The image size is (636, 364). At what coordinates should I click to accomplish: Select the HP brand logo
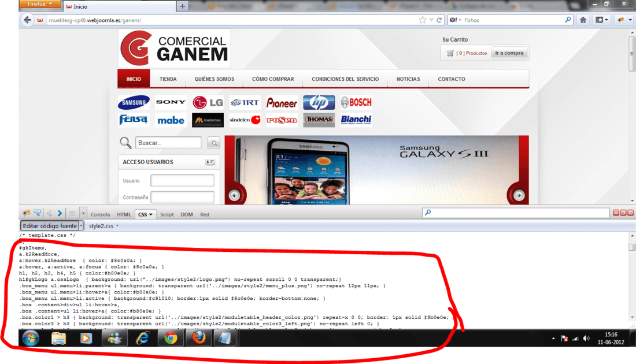click(319, 102)
